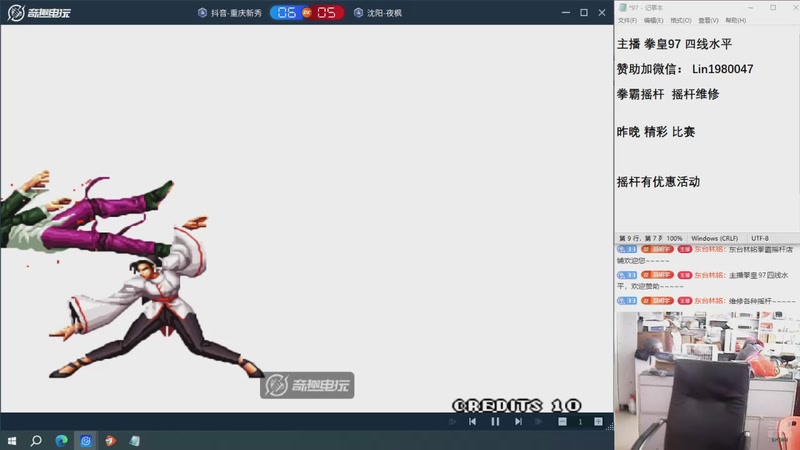Click the 奇趣电玩 logo in title bar
Viewport: 800px width, 450px height.
tap(39, 12)
